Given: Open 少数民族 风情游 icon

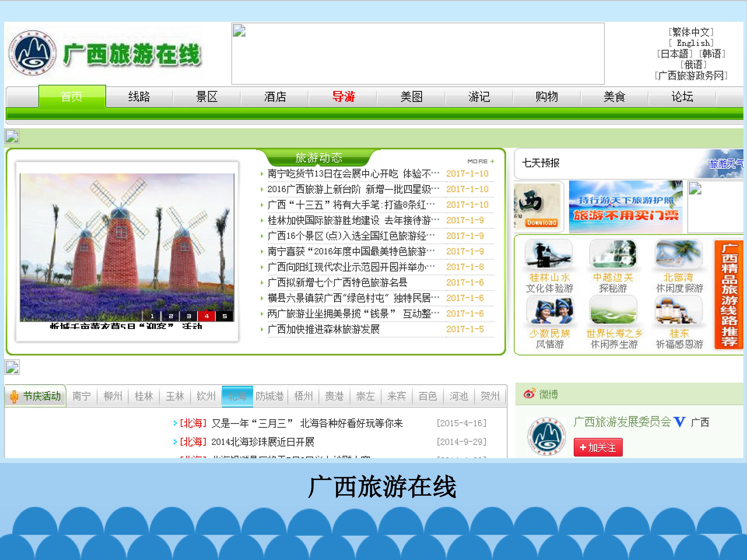Looking at the screenshot, I should coord(550,310).
